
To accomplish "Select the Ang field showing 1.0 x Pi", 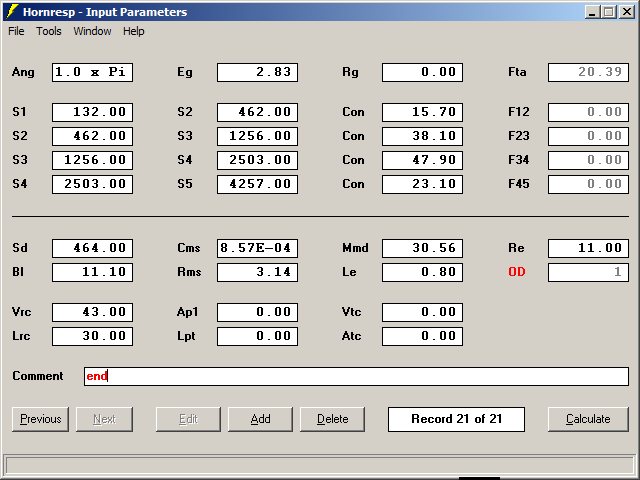I will pos(92,72).
